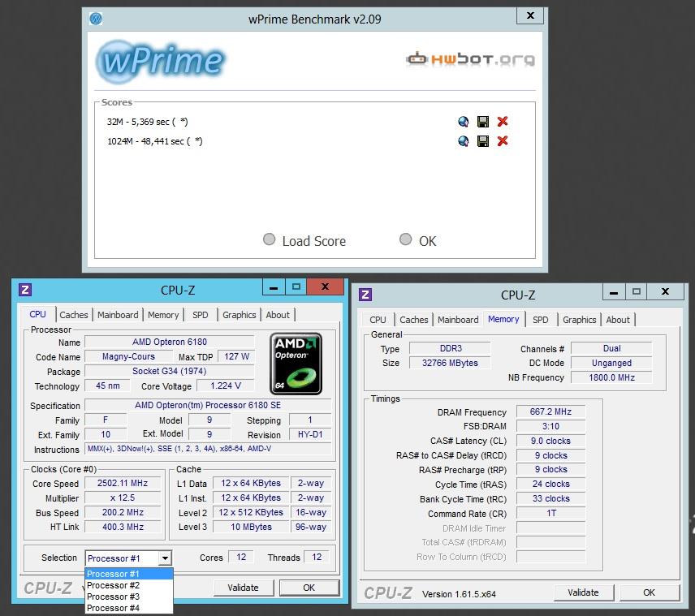The width and height of the screenshot is (695, 616).
Task: Submit the 32M score online via globe icon
Action: (x=463, y=122)
